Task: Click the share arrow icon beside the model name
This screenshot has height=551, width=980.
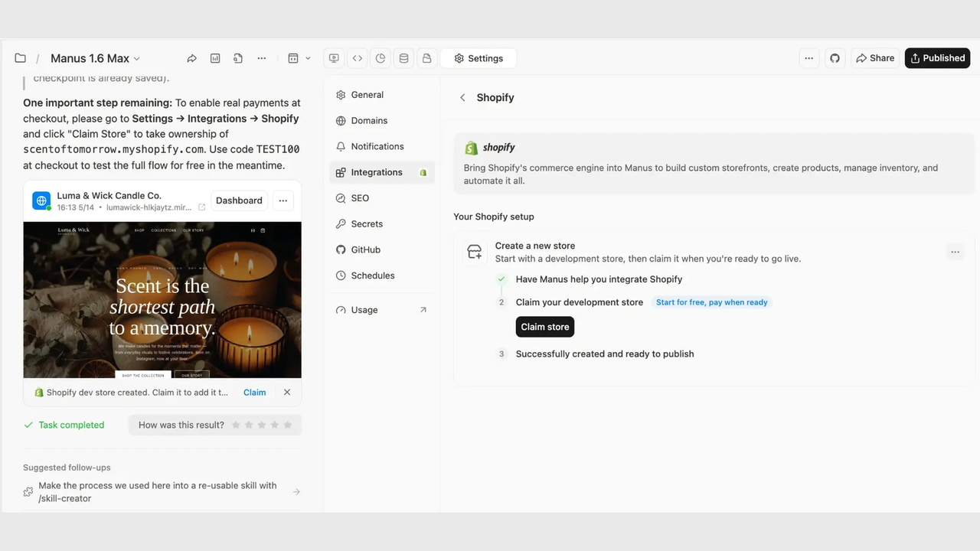Action: click(192, 58)
